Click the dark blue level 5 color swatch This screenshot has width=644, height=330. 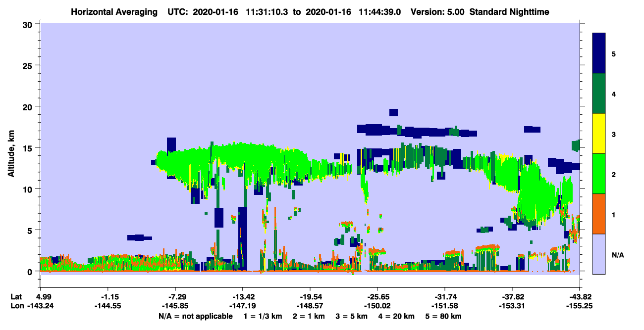click(x=599, y=53)
